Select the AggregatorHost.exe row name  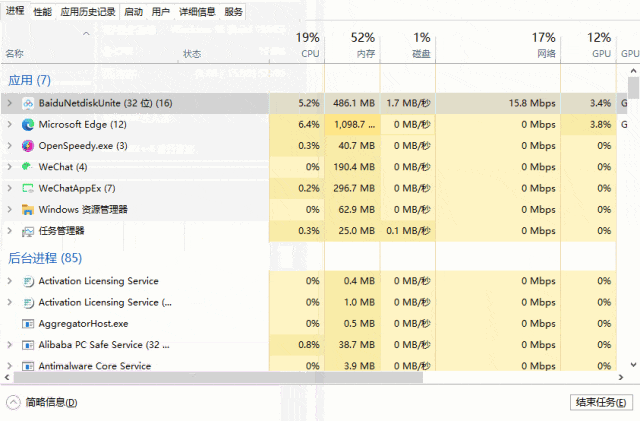[83, 324]
